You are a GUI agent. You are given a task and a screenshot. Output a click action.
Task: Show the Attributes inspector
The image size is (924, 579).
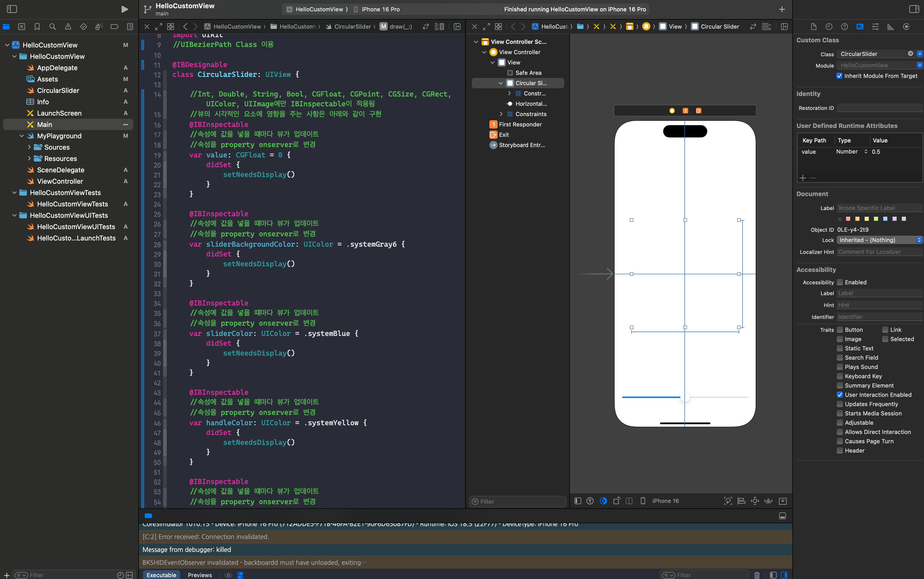875,27
